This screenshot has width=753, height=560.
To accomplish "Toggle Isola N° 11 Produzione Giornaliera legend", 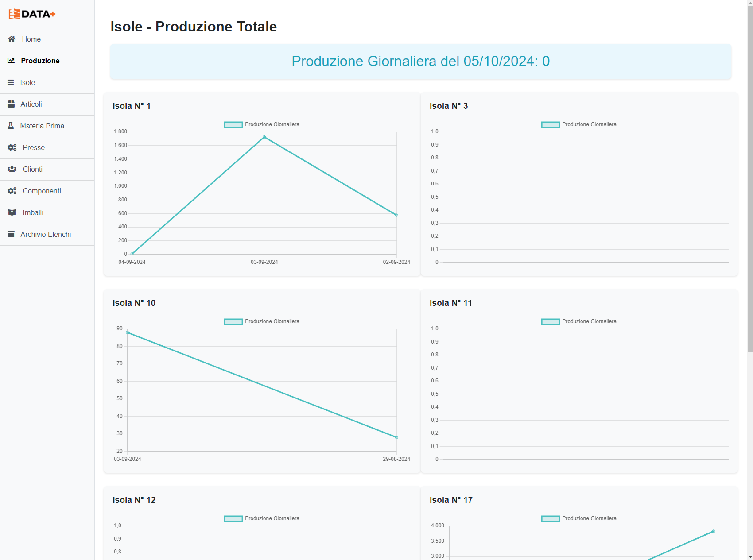I will 579,321.
